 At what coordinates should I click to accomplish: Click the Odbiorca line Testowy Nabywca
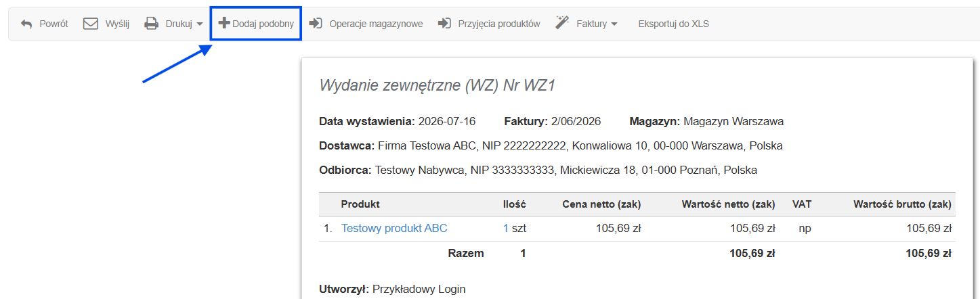(x=538, y=170)
